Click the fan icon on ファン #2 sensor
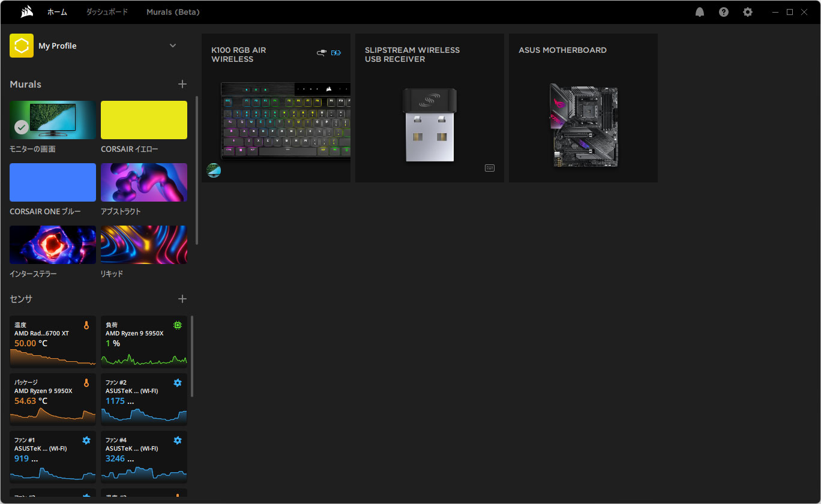Screen dimensions: 821x504 click(178, 383)
